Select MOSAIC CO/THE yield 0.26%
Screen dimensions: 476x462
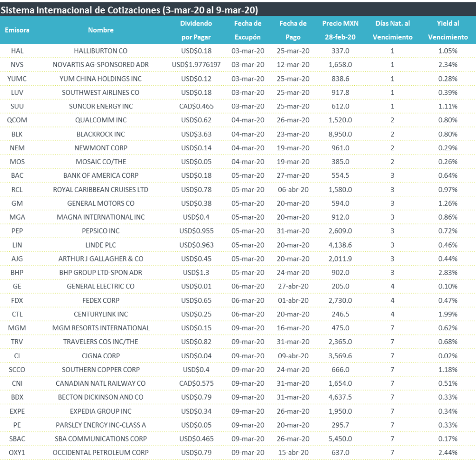tap(448, 161)
